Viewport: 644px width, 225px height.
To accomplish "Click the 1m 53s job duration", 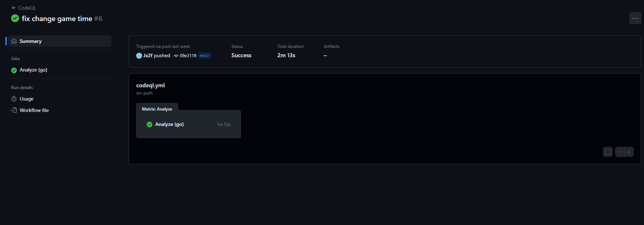I will click(x=224, y=124).
